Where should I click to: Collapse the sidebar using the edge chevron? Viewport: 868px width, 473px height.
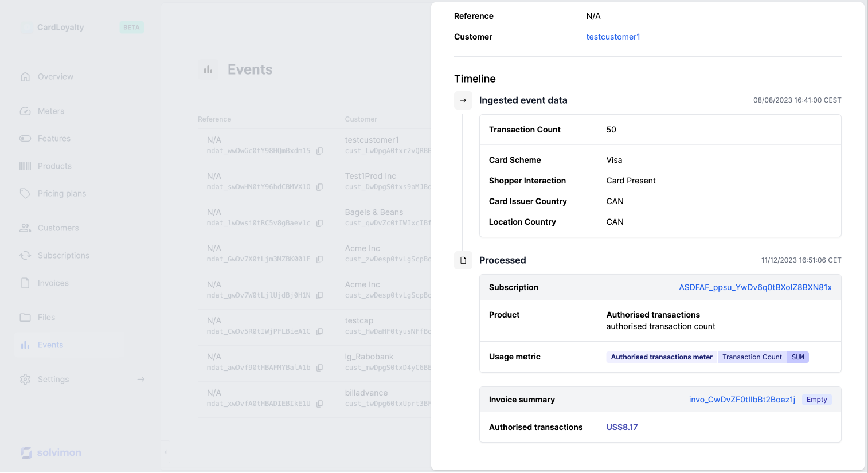coord(166,452)
